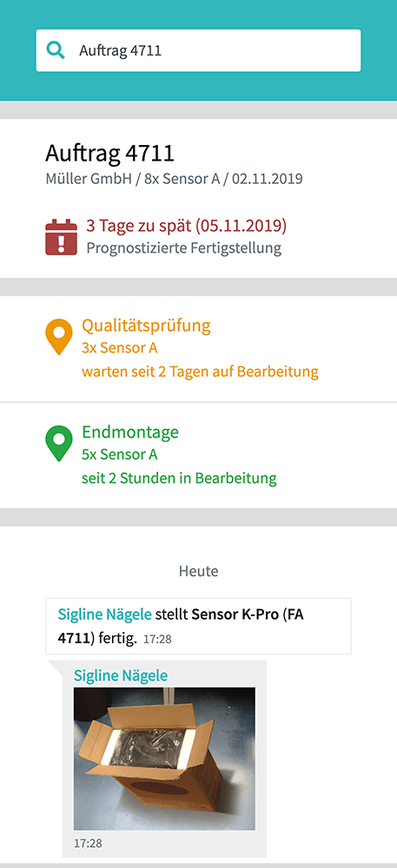Click the Prognostizierte Fertigstellung label

tap(184, 248)
